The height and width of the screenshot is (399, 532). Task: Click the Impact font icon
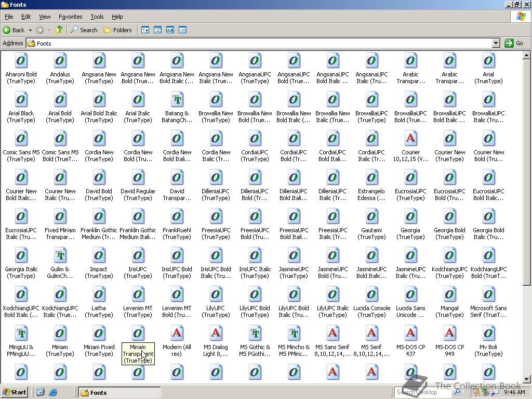(99, 256)
